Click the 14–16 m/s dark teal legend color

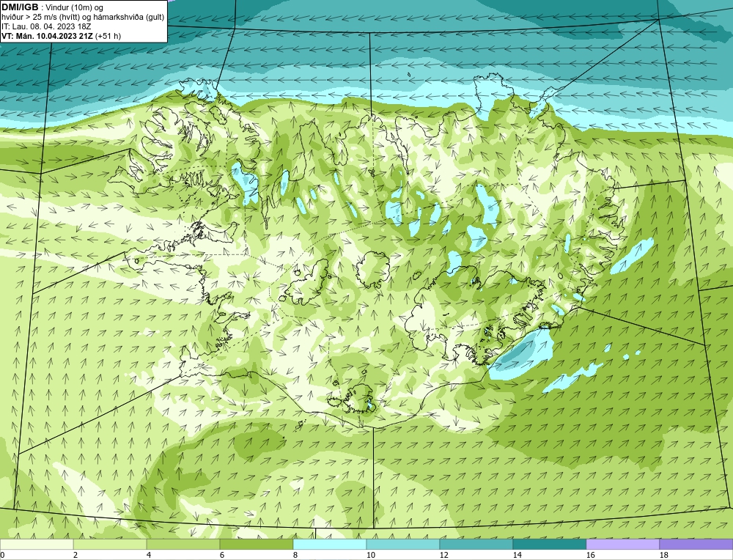pos(549,544)
